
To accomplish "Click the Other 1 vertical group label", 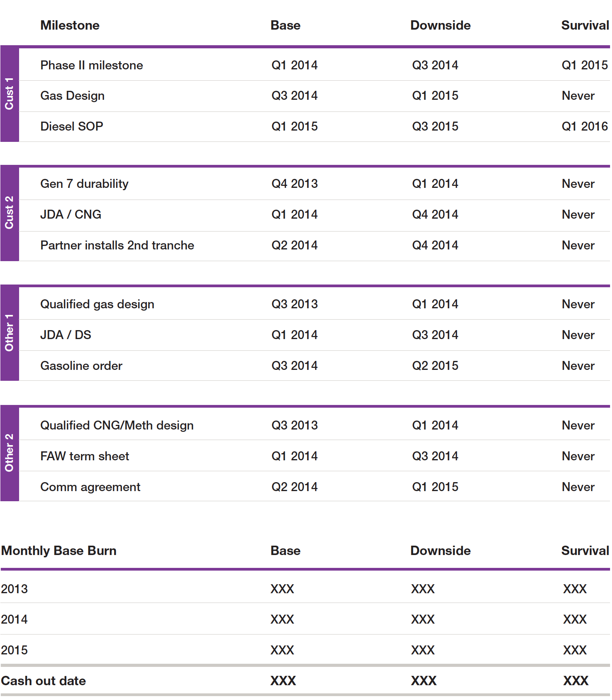I will (x=9, y=332).
